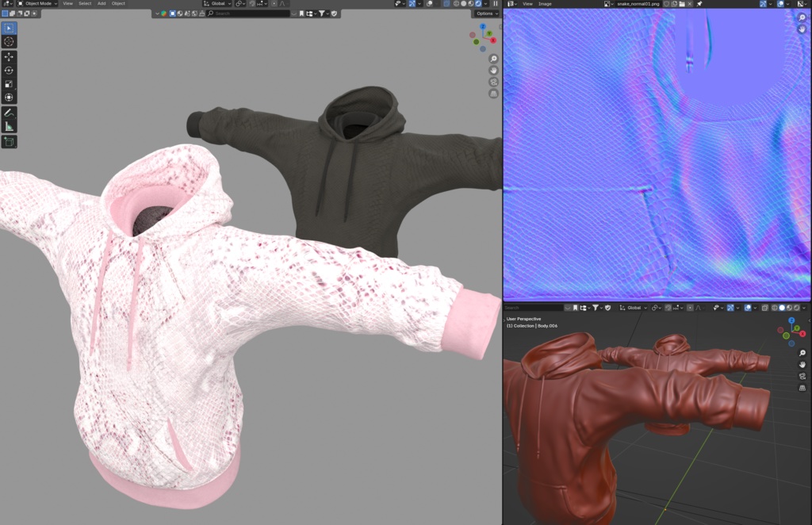
Task: Select the Select Box tool in left toolbar
Action: tap(9, 28)
